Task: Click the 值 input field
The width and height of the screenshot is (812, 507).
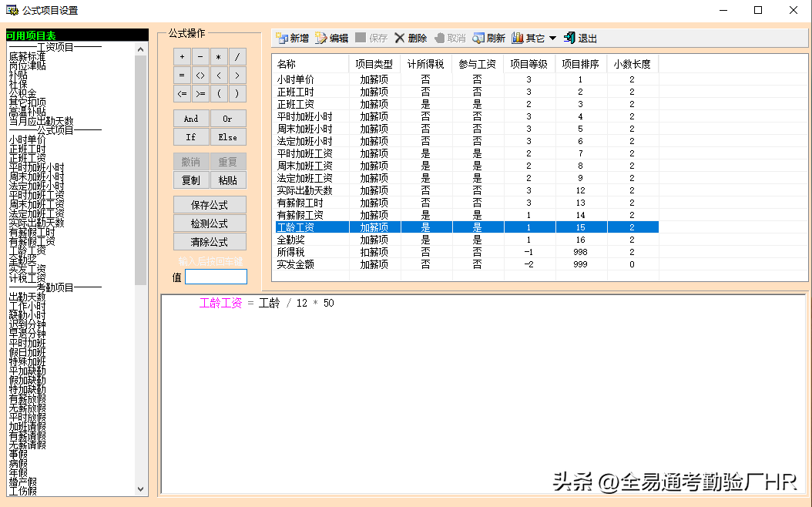Action: (x=216, y=277)
